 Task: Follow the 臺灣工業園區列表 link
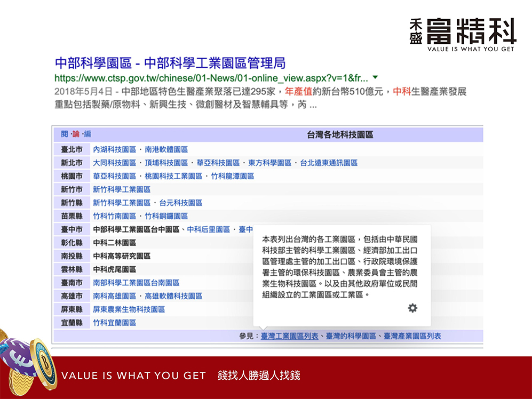[x=289, y=336]
